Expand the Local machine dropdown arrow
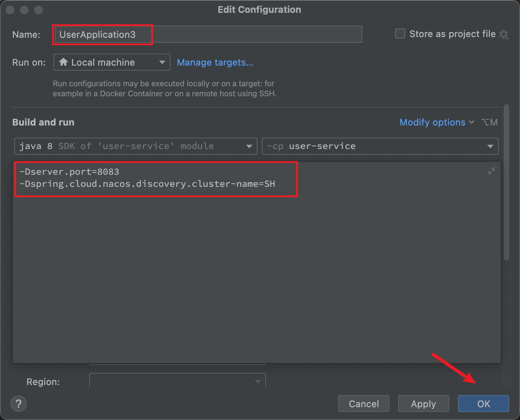This screenshot has width=520, height=420. pyautogui.click(x=162, y=62)
